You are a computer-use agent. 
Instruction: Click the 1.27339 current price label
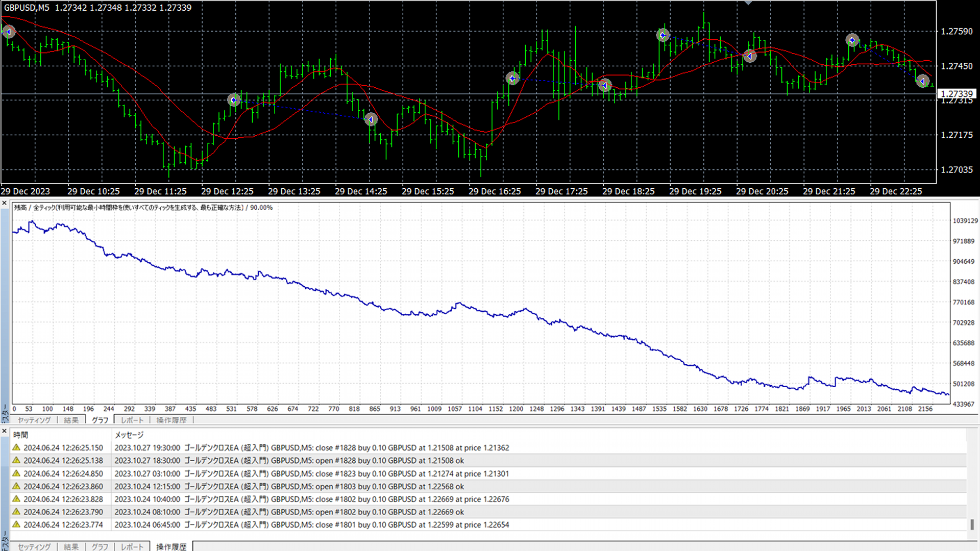click(x=957, y=94)
